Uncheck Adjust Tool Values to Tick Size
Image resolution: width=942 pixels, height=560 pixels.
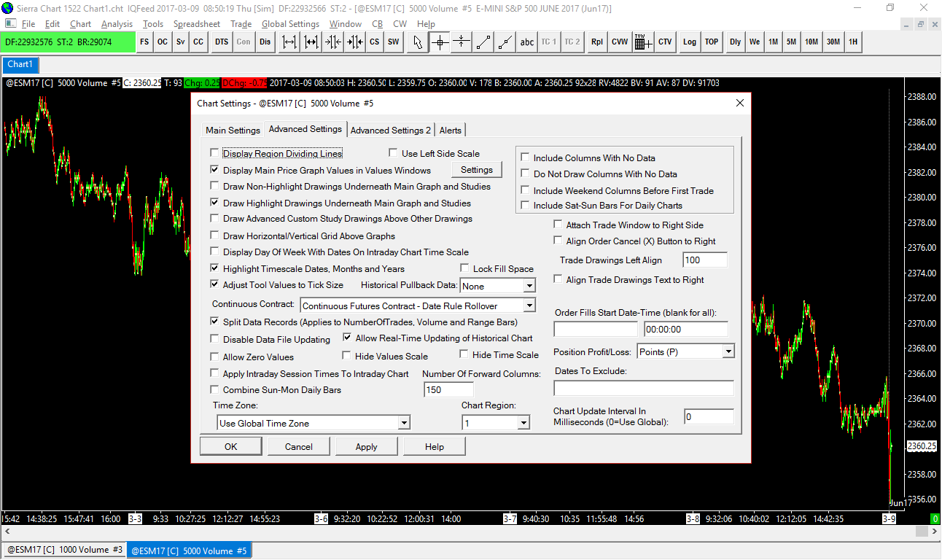click(x=214, y=284)
